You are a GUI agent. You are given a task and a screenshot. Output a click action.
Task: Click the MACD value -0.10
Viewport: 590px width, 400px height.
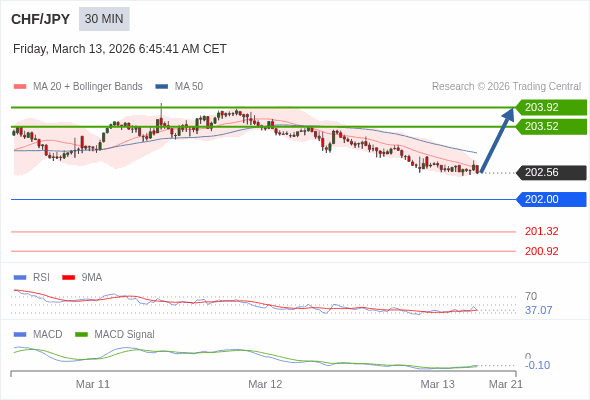tap(537, 365)
